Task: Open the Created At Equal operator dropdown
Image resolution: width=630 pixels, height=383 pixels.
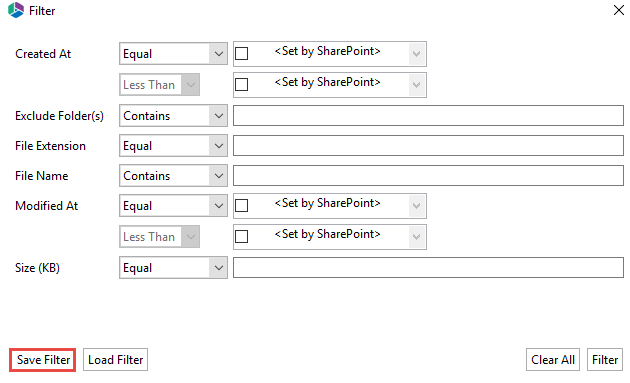Action: pyautogui.click(x=173, y=54)
